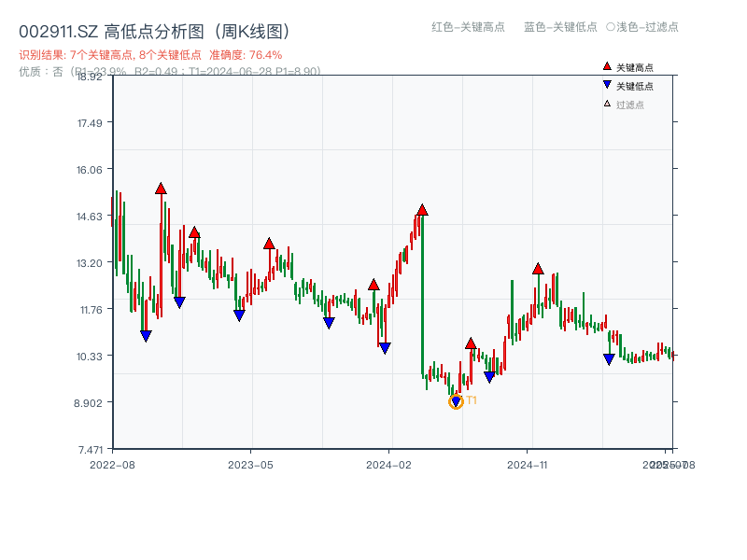Click the blue low-point triangle left of 2024-11

[x=489, y=377]
